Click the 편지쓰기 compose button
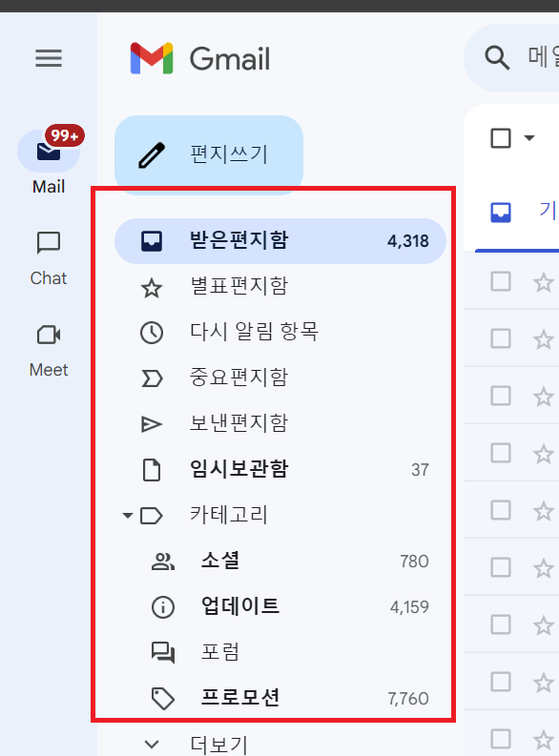The width and height of the screenshot is (559, 756). click(209, 154)
